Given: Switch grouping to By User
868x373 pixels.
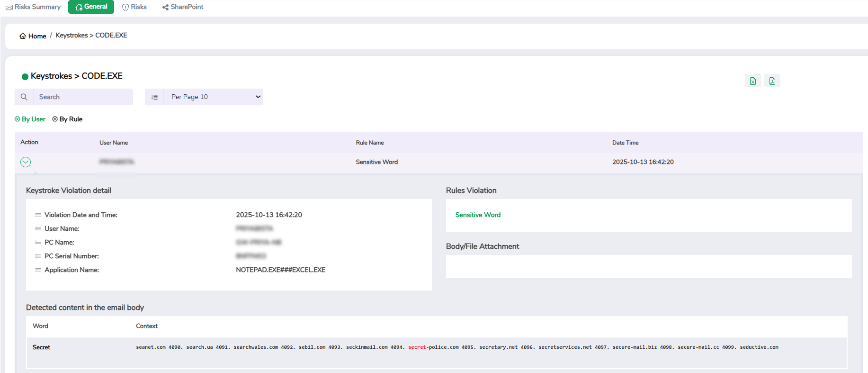Looking at the screenshot, I should [x=30, y=119].
